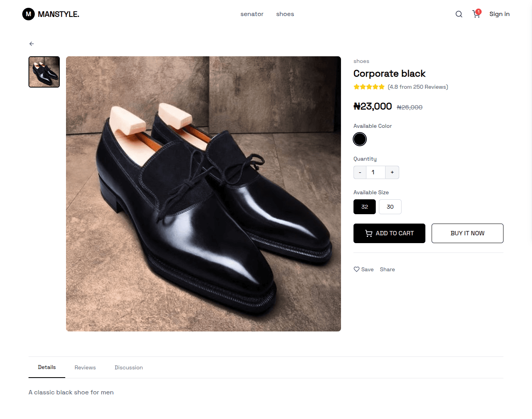
Task: Click BUY IT NOW
Action: pos(467,233)
